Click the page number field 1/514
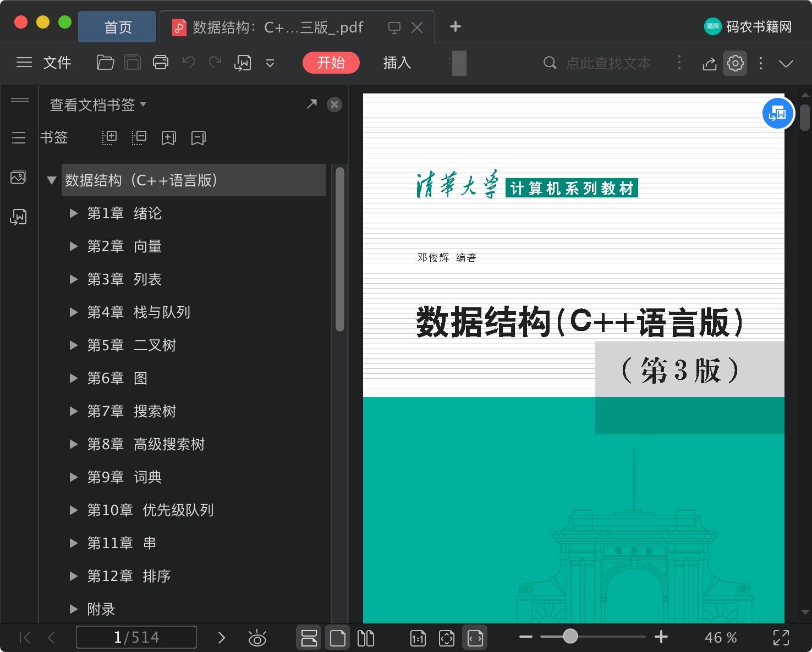Viewport: 812px width, 652px height. tap(136, 638)
